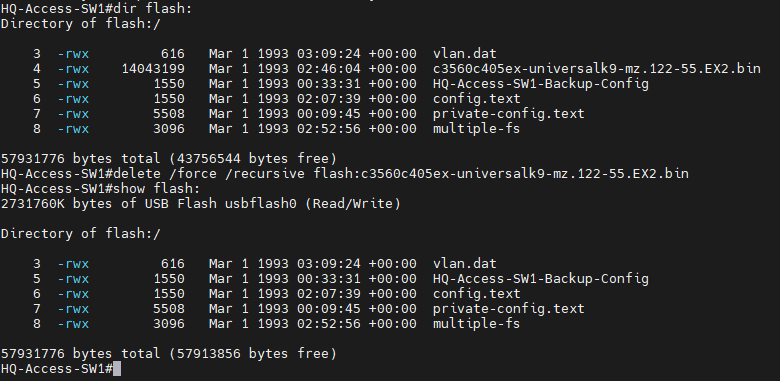Click HQ-Access-SW1-Backup-Config in the first listing
This screenshot has height=381, width=780.
(x=541, y=84)
